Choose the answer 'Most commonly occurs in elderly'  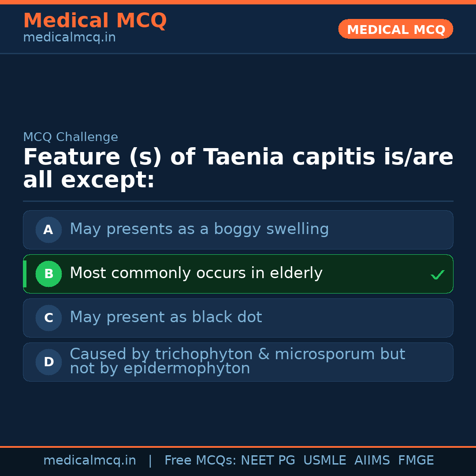(x=196, y=273)
